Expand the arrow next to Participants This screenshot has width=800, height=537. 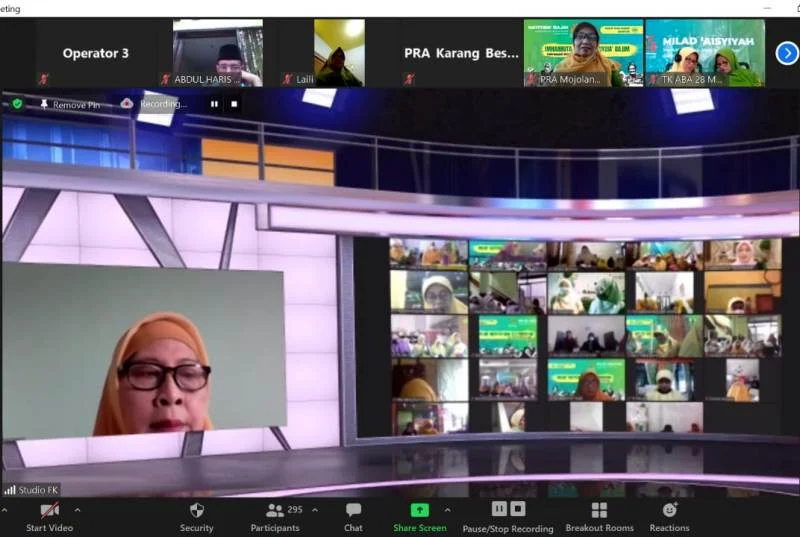click(315, 509)
